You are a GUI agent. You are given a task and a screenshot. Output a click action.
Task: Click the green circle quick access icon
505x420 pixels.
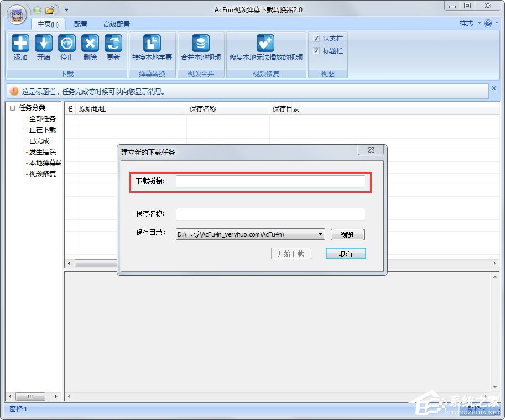(38, 10)
